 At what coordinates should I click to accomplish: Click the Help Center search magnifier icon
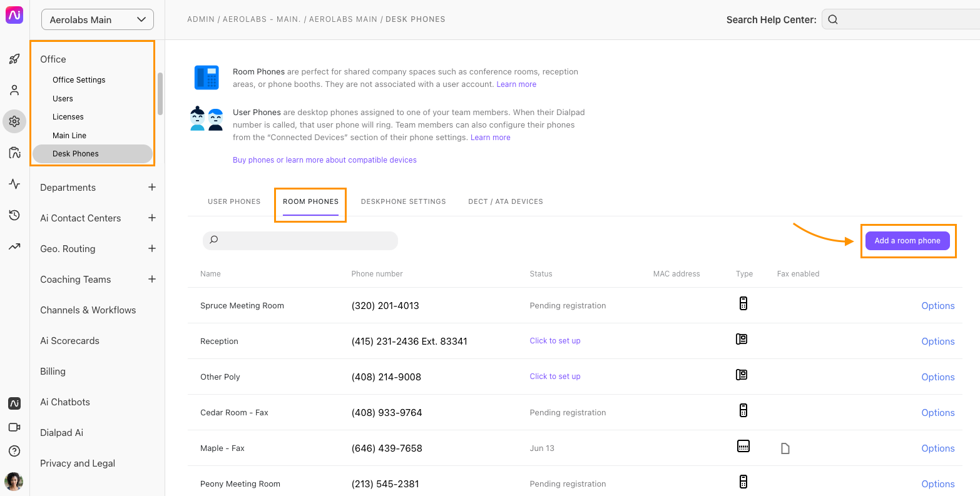[833, 19]
